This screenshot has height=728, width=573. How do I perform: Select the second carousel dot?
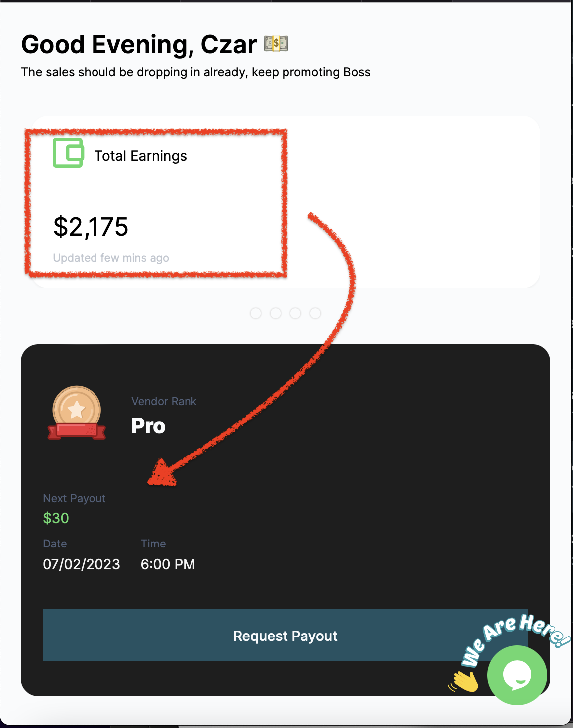pyautogui.click(x=276, y=313)
